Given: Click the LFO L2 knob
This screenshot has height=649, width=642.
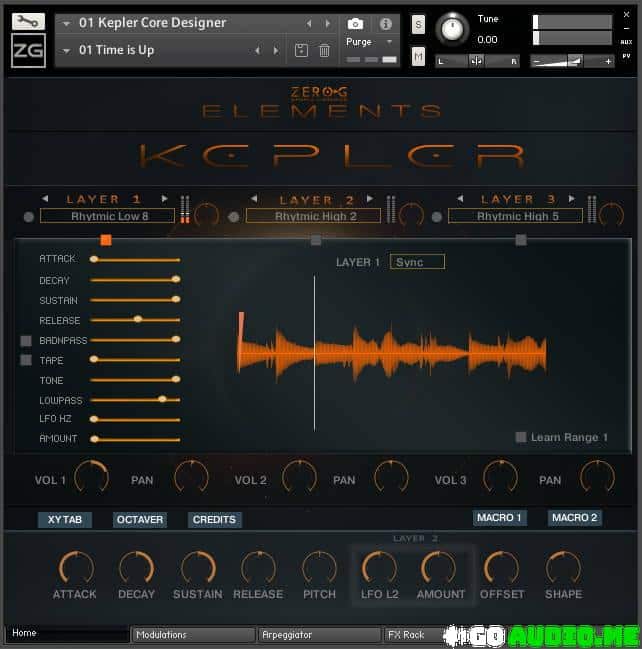Looking at the screenshot, I should pos(379,567).
